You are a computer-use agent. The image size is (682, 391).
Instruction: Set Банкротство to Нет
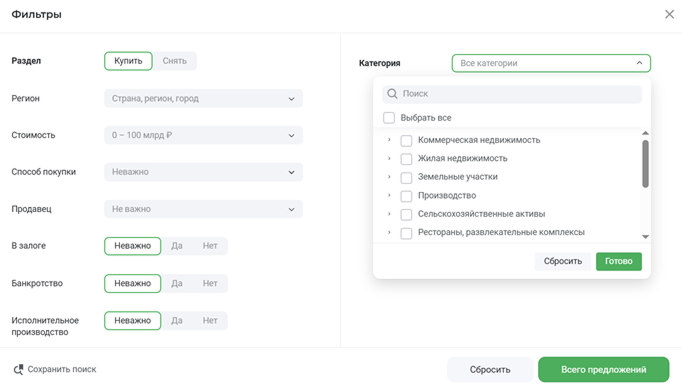210,284
